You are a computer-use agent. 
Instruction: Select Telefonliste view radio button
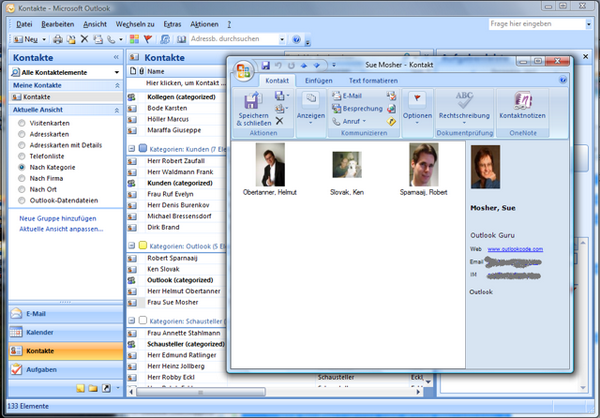pos(22,156)
